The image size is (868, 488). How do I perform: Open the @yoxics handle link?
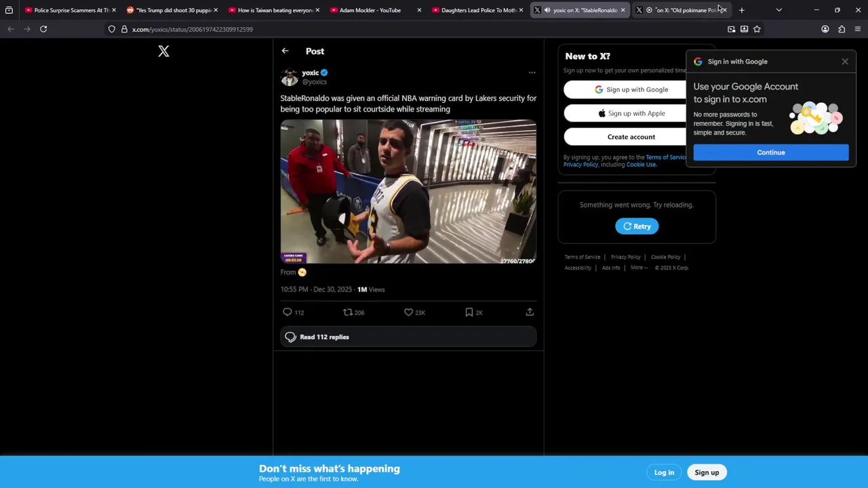tap(314, 82)
